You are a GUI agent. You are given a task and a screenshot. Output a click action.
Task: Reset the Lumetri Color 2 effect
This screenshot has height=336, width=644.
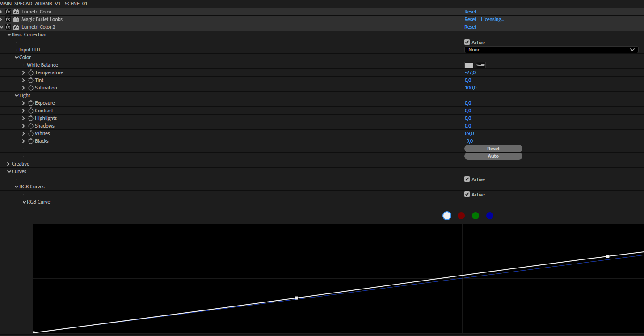click(470, 27)
